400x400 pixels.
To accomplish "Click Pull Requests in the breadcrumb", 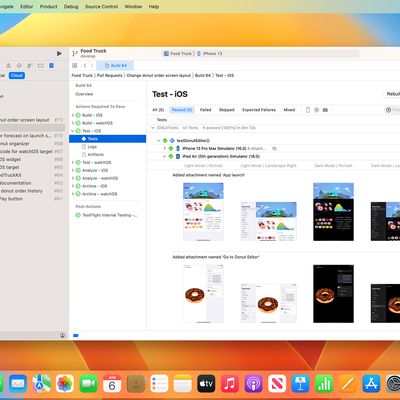I will point(110,75).
